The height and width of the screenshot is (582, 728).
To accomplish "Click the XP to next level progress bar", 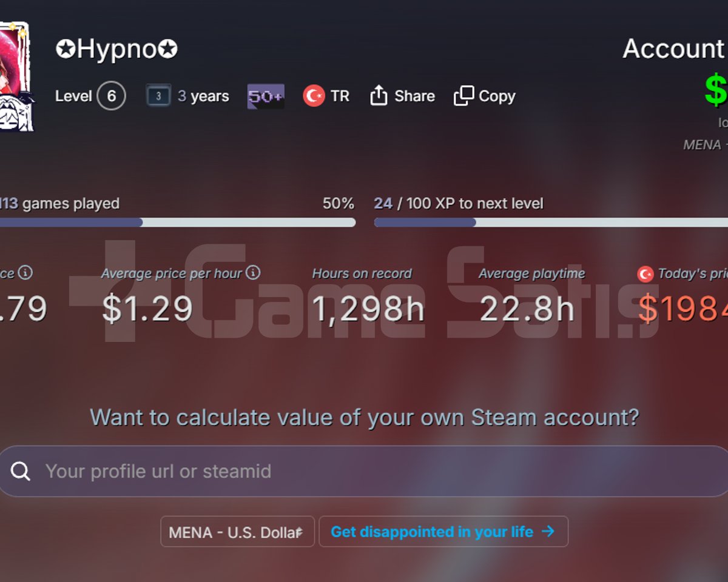I will [x=551, y=222].
